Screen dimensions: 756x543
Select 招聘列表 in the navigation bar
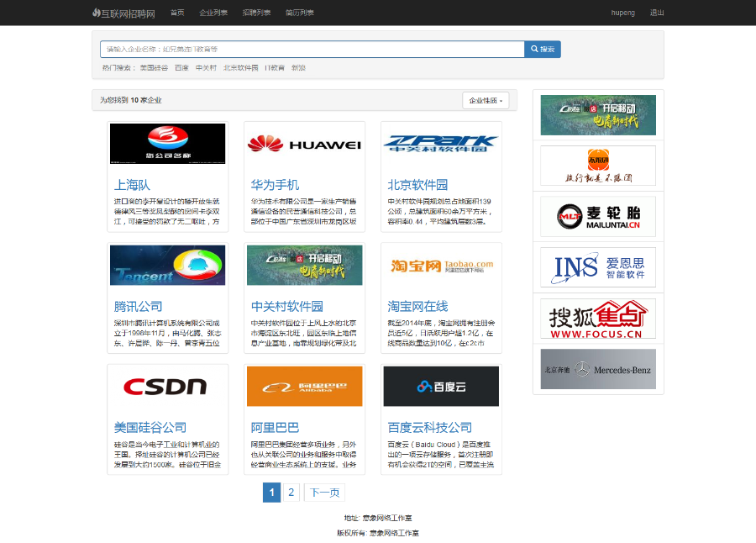pyautogui.click(x=256, y=13)
